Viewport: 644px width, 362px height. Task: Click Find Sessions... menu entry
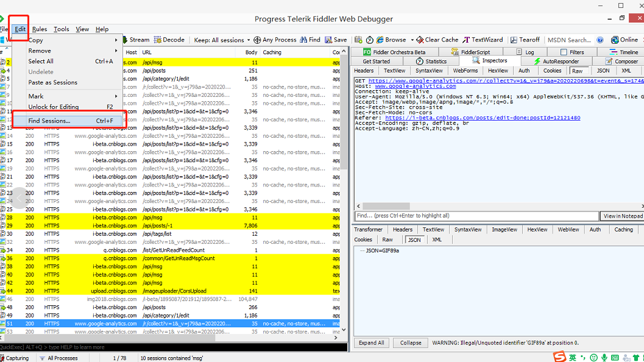pyautogui.click(x=68, y=121)
